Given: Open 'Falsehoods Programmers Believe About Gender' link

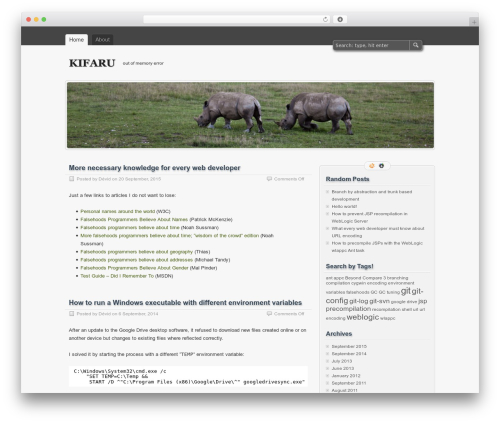Looking at the screenshot, I should (x=134, y=268).
